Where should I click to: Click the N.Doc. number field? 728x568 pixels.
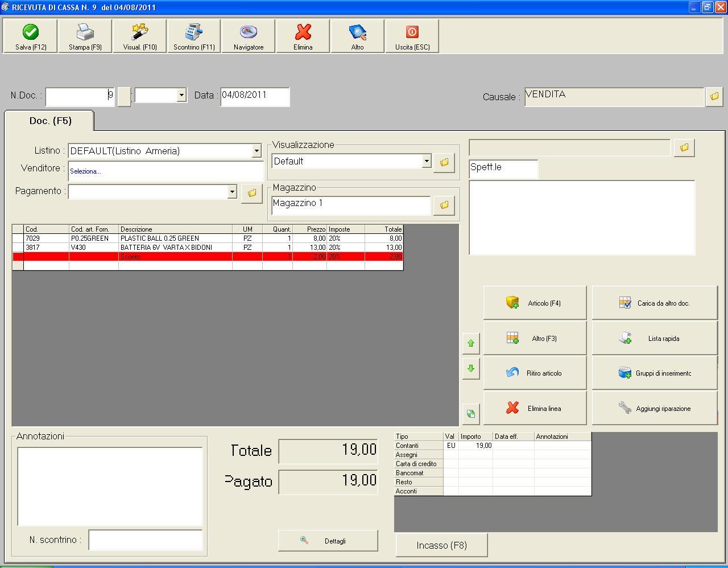click(80, 96)
